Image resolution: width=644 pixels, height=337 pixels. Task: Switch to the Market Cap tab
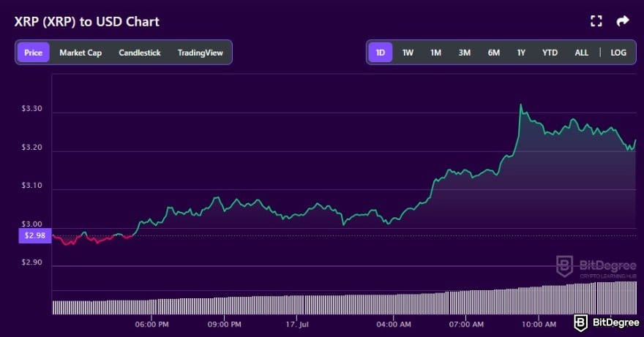coord(80,53)
